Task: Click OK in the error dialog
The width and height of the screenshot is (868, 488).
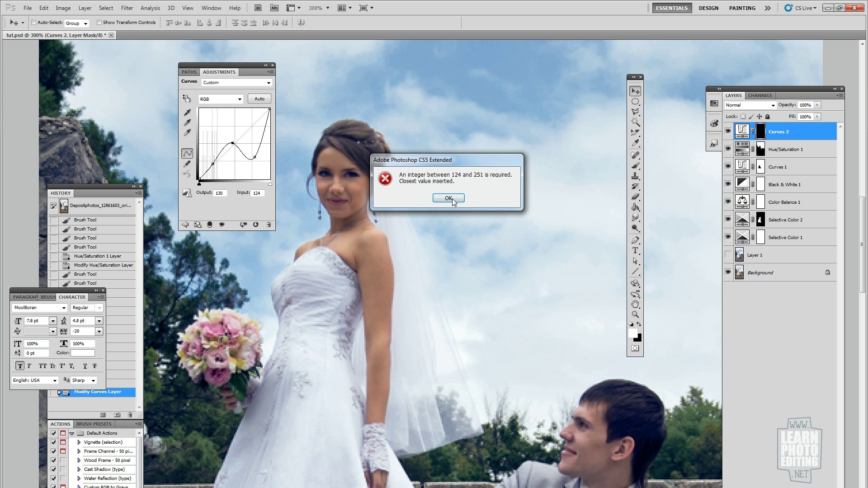Action: (448, 198)
